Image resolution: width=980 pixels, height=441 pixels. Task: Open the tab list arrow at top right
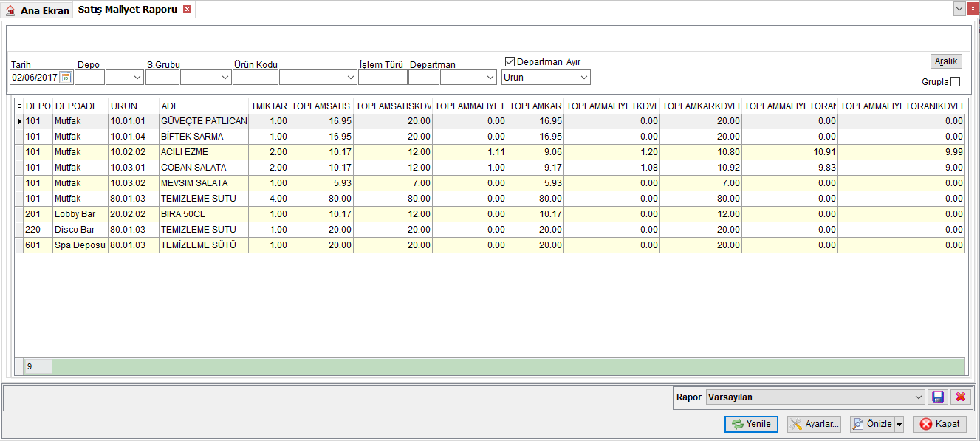(959, 8)
